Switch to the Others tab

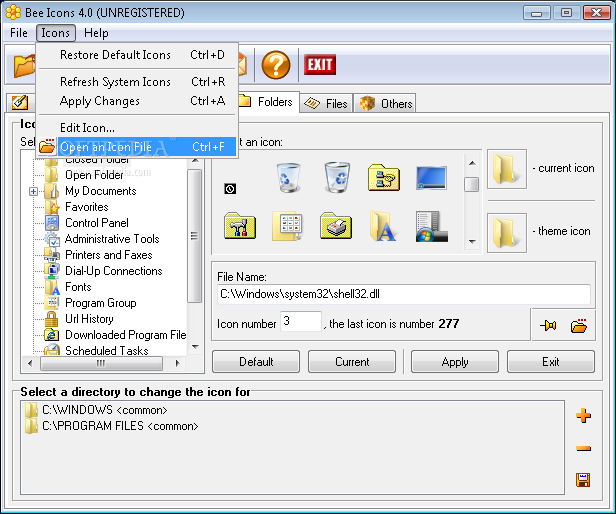(x=385, y=103)
